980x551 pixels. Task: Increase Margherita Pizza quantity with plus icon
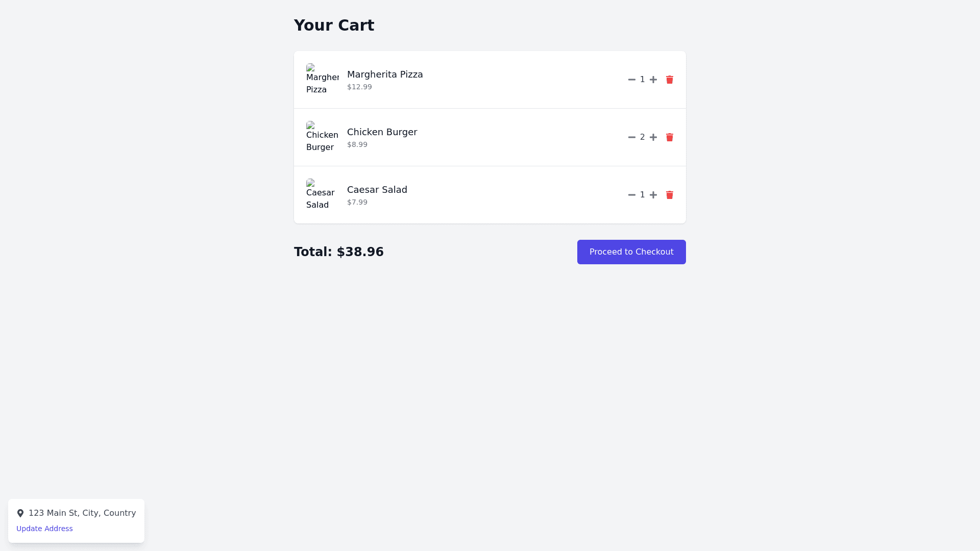[x=653, y=80]
